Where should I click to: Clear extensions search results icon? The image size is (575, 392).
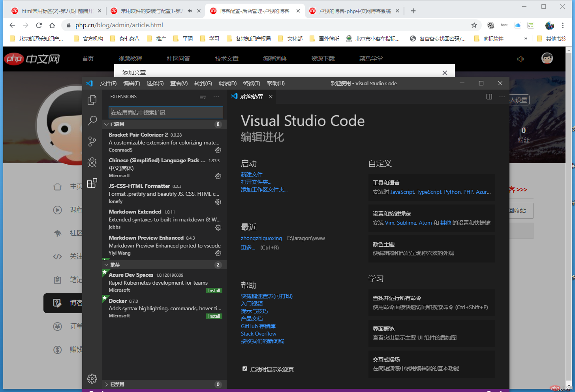(x=203, y=97)
